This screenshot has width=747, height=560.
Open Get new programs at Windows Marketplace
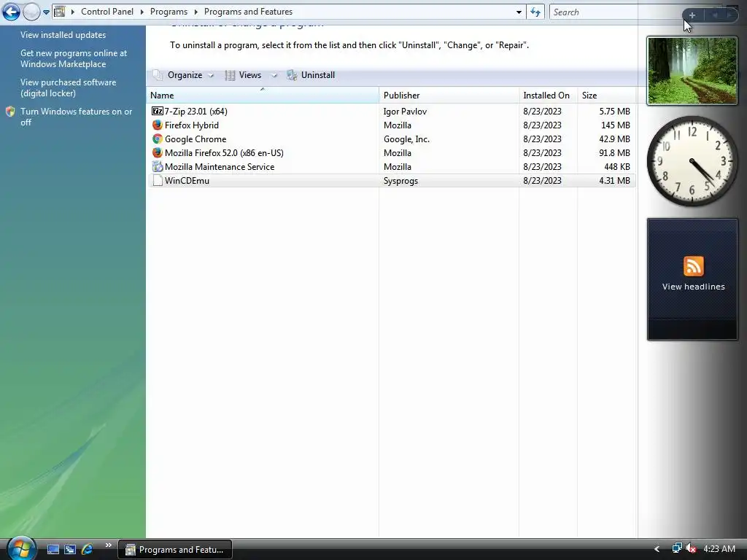[x=74, y=58]
